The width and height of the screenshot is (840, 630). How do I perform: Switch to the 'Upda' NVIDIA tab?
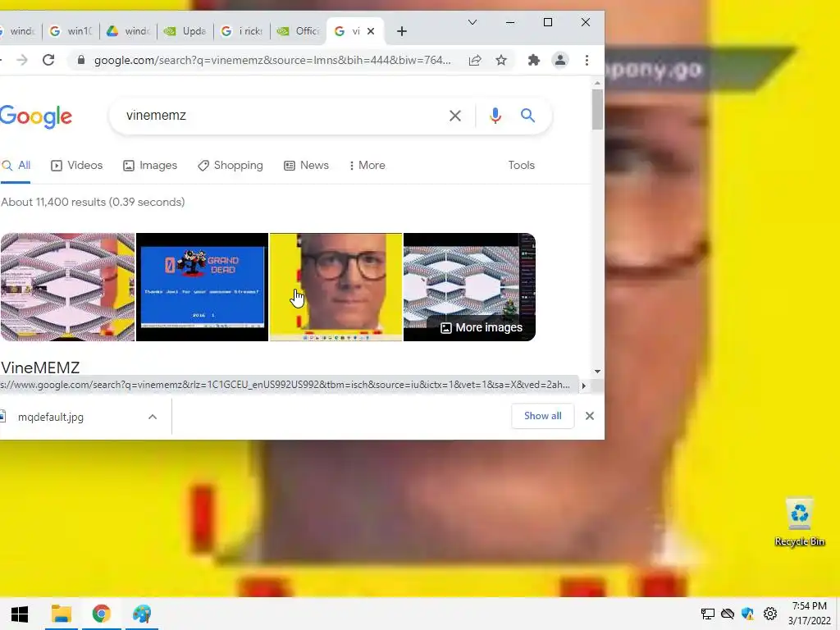185,32
